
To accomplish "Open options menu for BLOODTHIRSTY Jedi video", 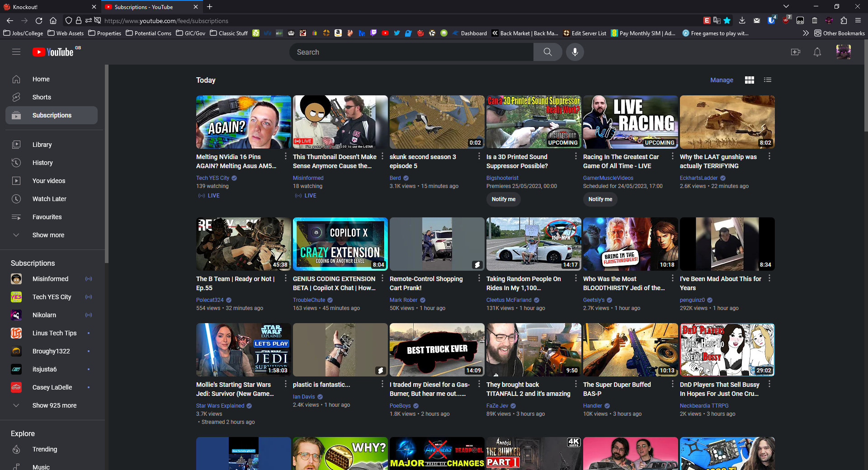I will tap(673, 278).
